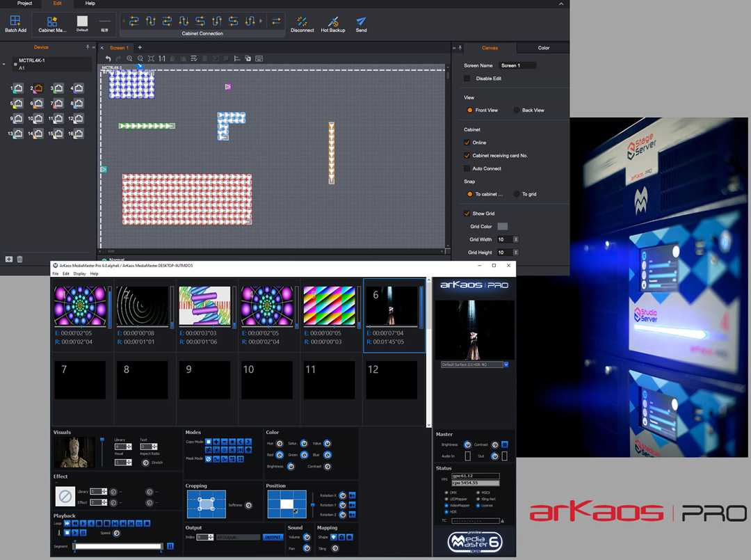Click the Zoom In icon above the canvas
The image size is (751, 560).
click(x=129, y=58)
